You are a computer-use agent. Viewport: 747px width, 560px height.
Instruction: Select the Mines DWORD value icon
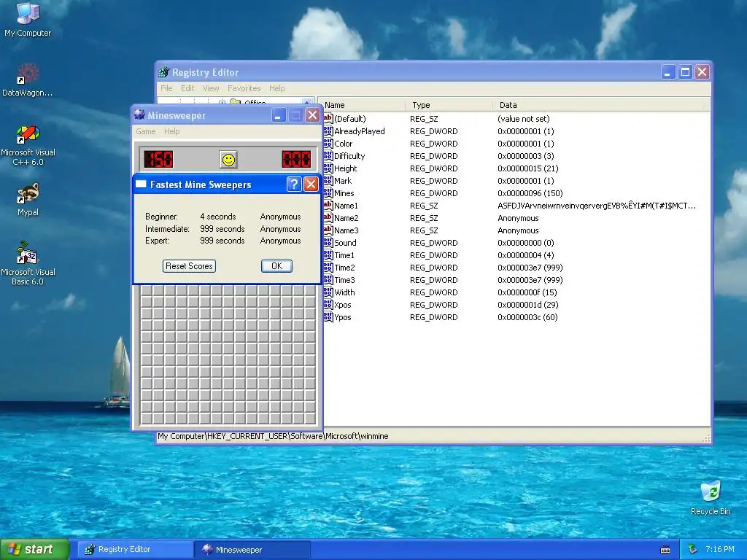pos(328,192)
